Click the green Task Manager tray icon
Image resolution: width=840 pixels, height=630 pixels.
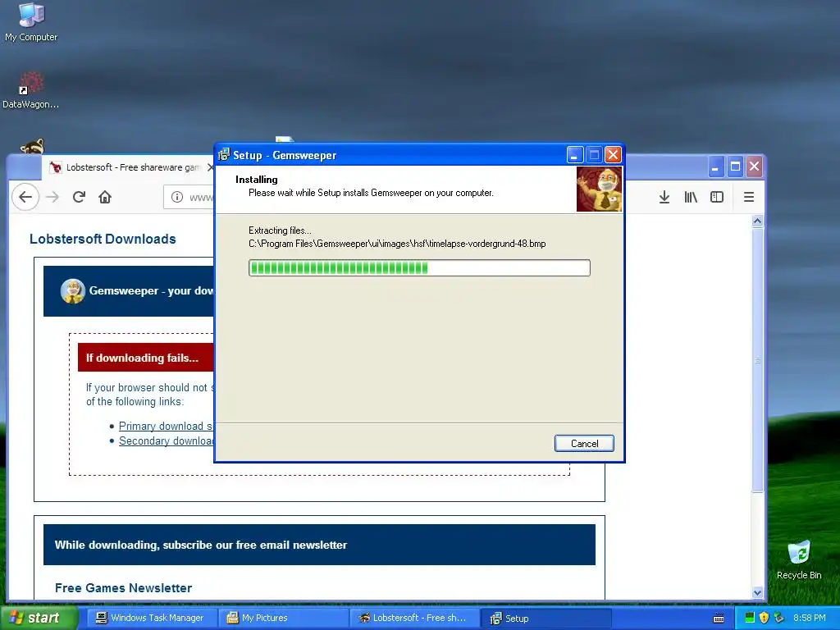click(x=750, y=618)
